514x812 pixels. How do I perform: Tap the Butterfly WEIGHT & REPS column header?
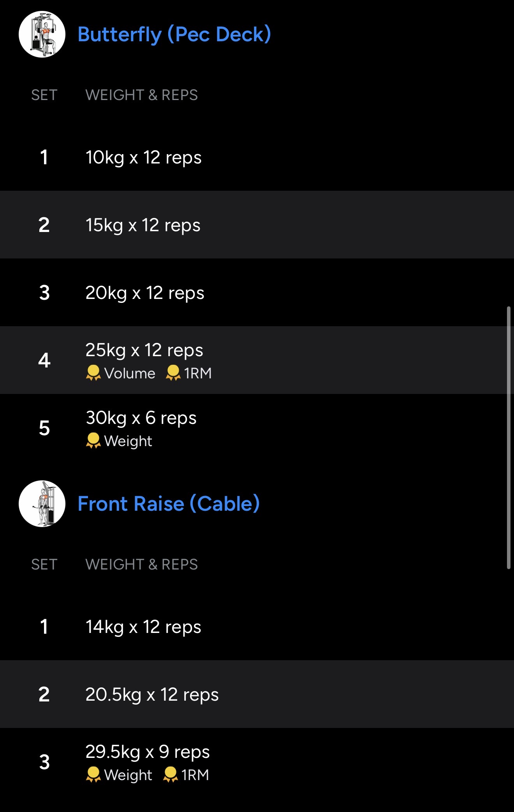tap(142, 95)
